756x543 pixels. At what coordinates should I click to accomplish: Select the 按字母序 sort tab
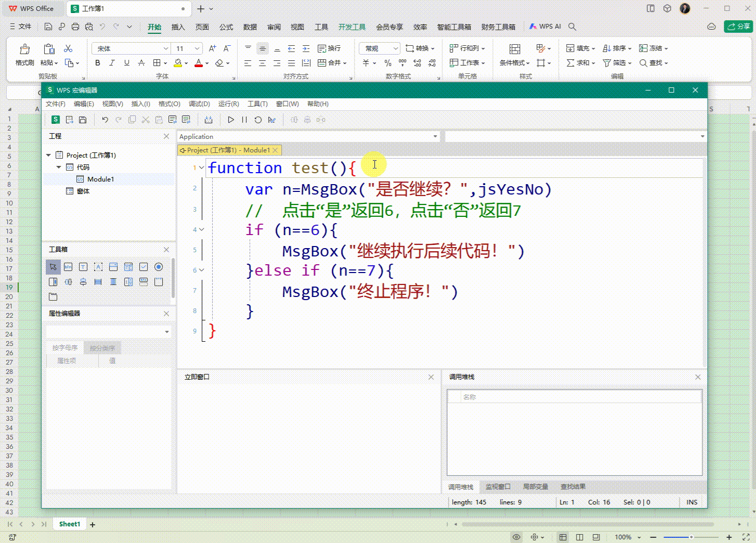pyautogui.click(x=65, y=347)
